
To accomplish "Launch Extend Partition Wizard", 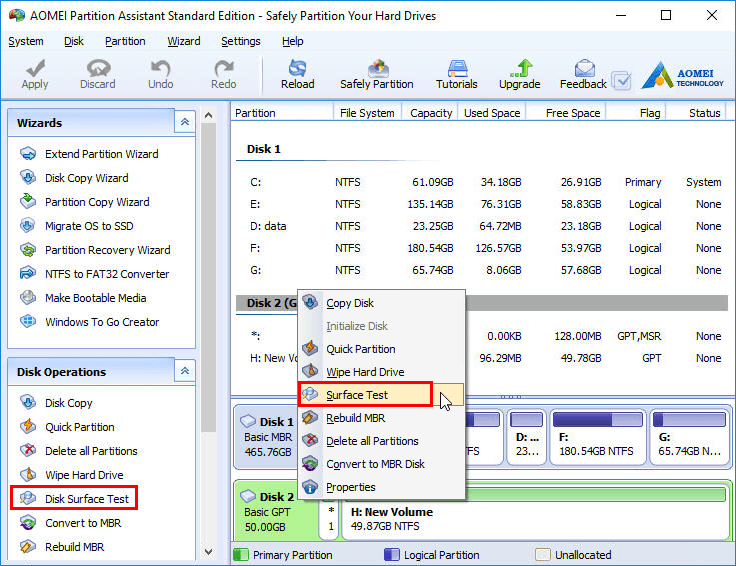I will (89, 154).
